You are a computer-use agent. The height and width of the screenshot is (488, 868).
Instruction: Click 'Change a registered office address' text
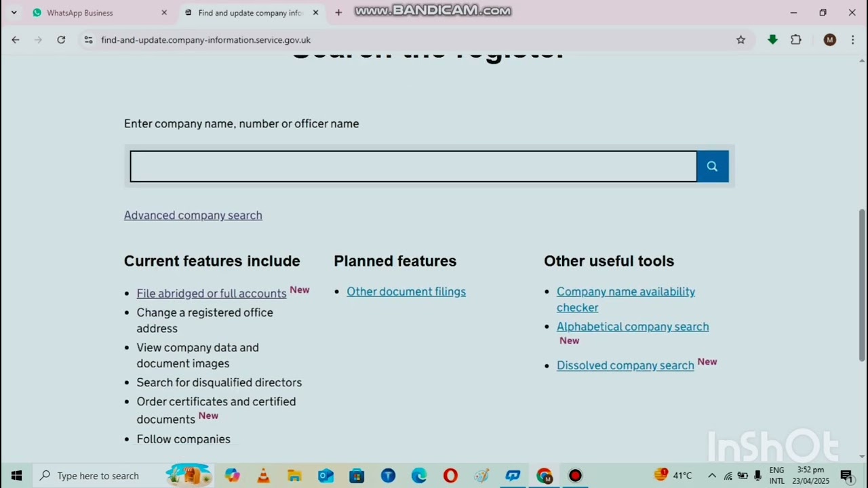click(x=205, y=320)
